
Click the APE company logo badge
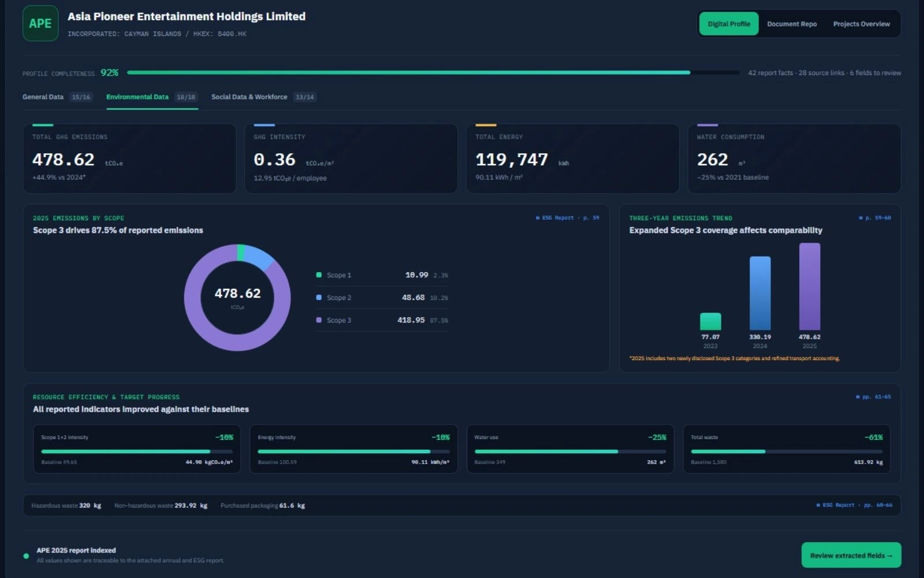[x=40, y=23]
